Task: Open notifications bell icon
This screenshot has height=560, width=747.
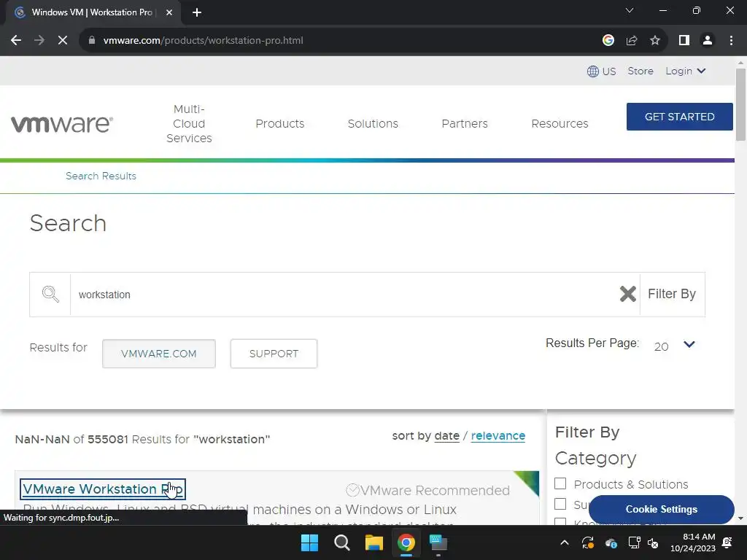Action: pos(727,542)
